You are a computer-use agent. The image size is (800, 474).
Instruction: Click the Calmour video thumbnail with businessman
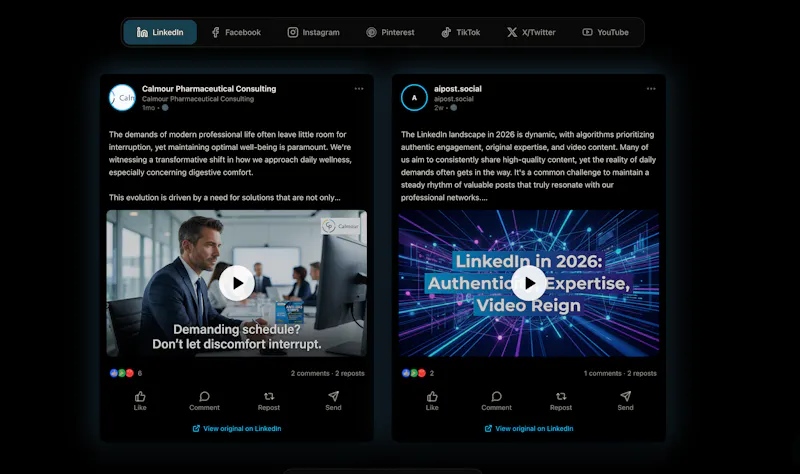pyautogui.click(x=237, y=283)
